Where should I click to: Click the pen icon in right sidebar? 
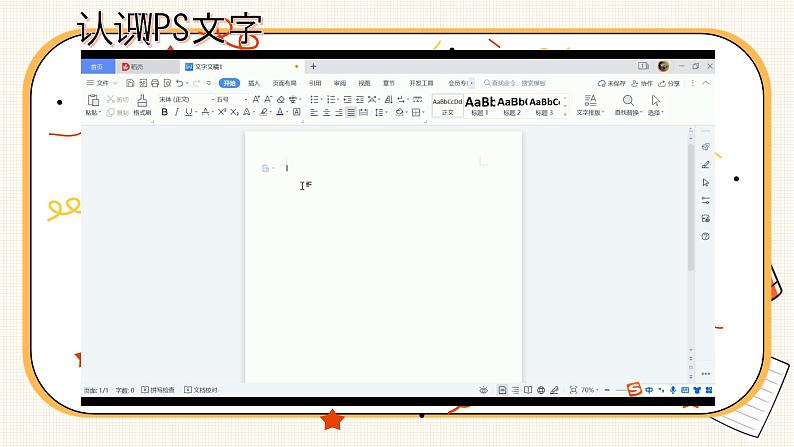tap(705, 165)
